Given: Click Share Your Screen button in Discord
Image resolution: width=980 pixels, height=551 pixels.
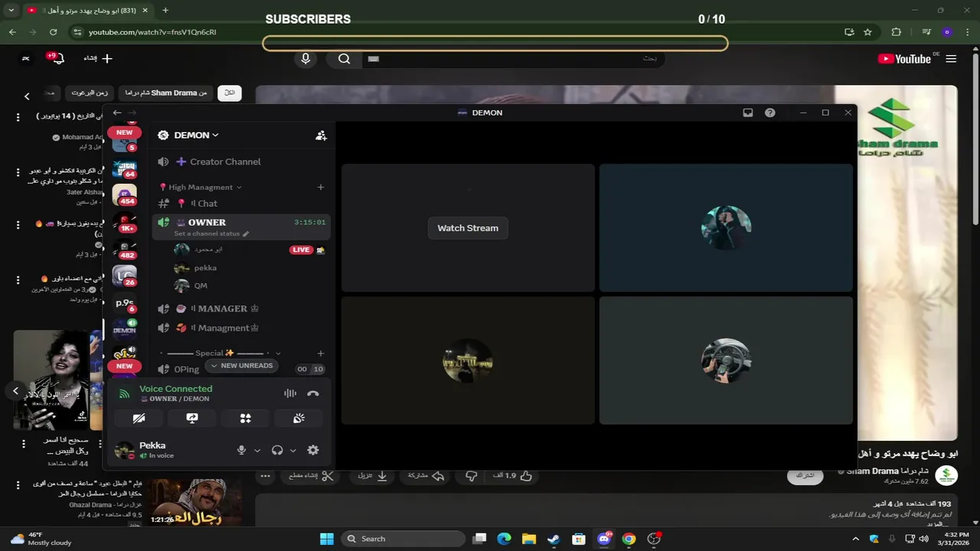Looking at the screenshot, I should [192, 419].
